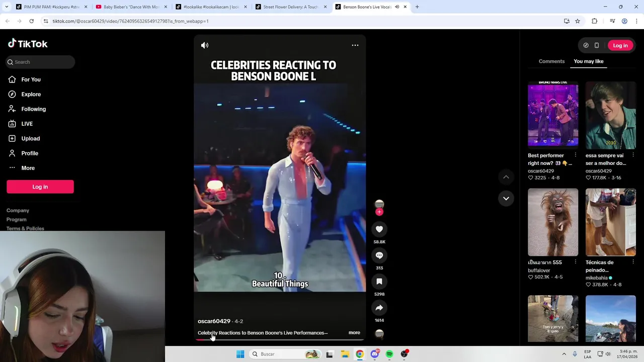This screenshot has height=362, width=644.
Task: Open Terms & Policies link
Action: coord(25,229)
